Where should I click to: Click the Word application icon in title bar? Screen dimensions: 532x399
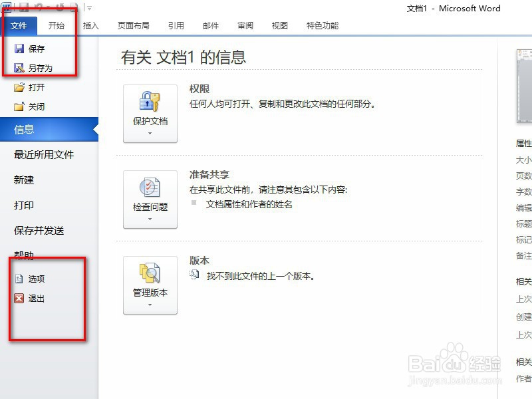pyautogui.click(x=7, y=6)
